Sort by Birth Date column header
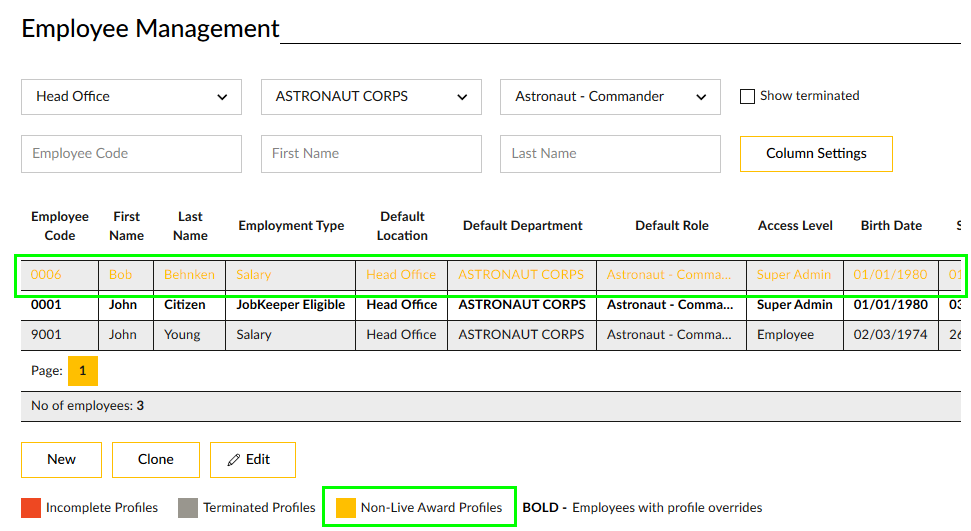Screen dimensions: 971x531 coord(891,226)
